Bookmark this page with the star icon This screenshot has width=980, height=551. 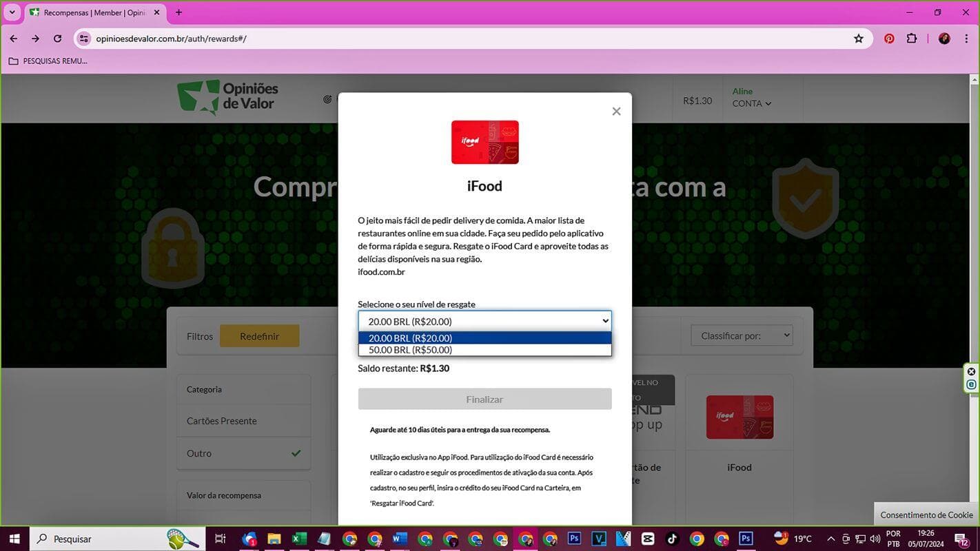[x=859, y=39]
